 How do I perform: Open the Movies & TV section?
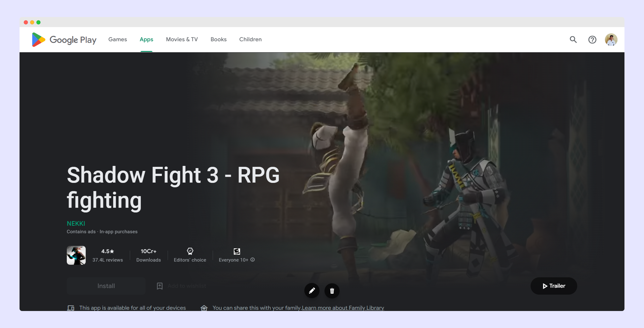pyautogui.click(x=182, y=39)
